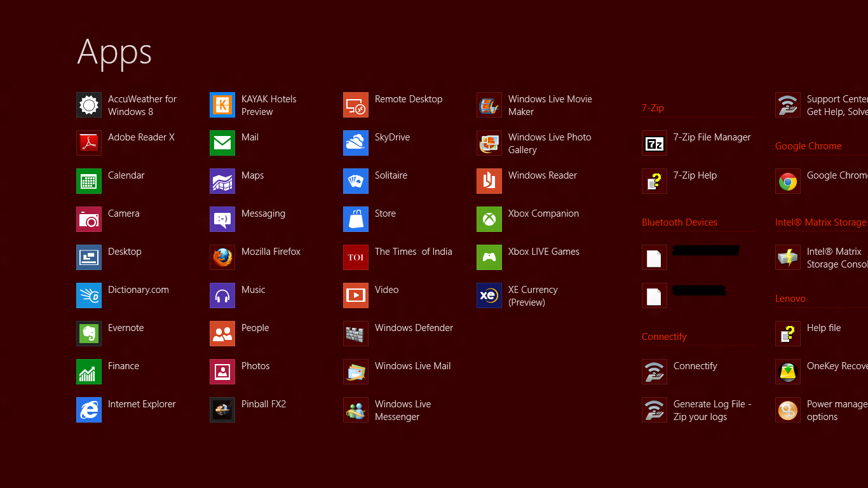Open Power management options icon
The width and height of the screenshot is (868, 488).
click(788, 410)
